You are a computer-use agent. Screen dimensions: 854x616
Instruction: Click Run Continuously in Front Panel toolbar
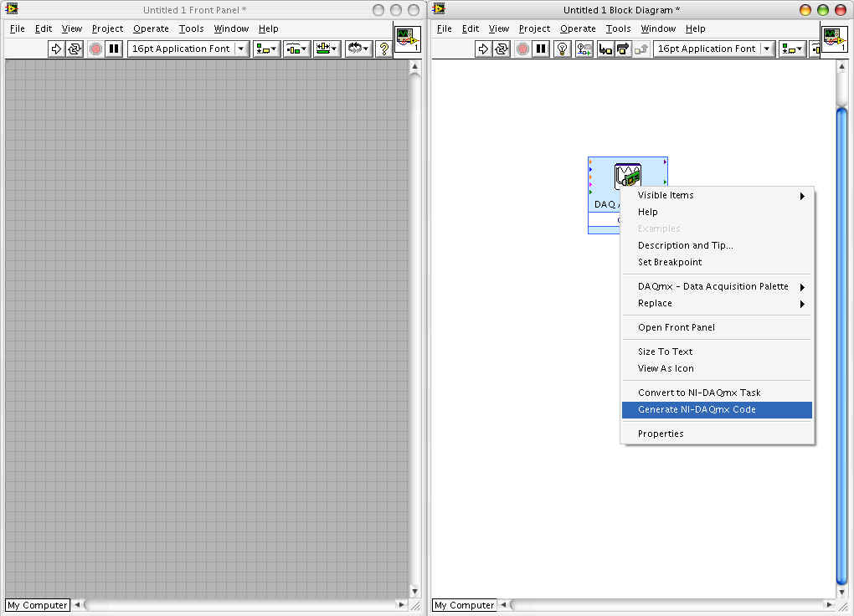(74, 49)
